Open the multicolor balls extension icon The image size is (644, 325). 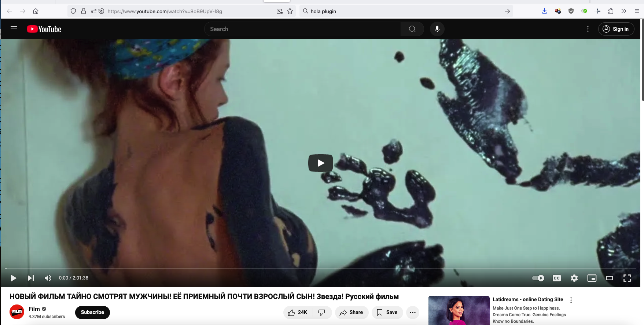[x=558, y=11]
